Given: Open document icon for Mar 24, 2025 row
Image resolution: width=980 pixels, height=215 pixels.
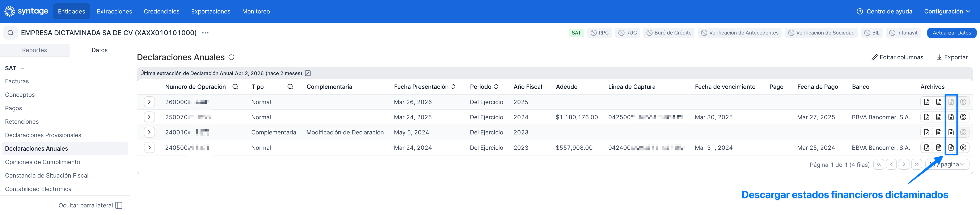Looking at the screenshot, I should 938,117.
